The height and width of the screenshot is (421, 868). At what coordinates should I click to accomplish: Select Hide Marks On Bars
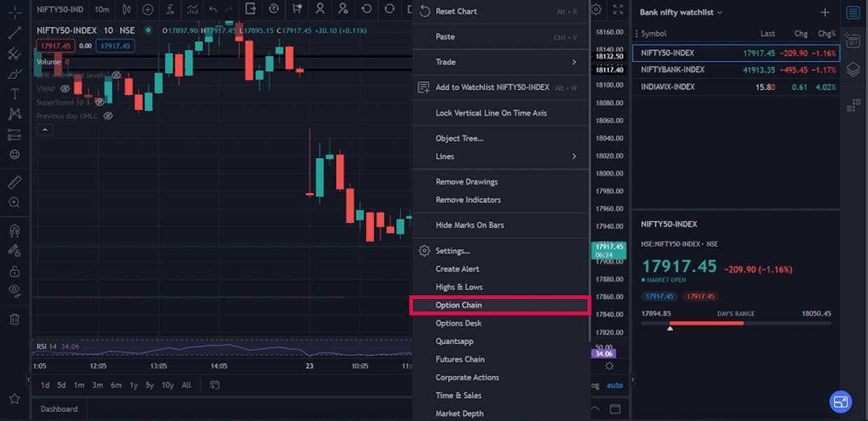[500, 225]
